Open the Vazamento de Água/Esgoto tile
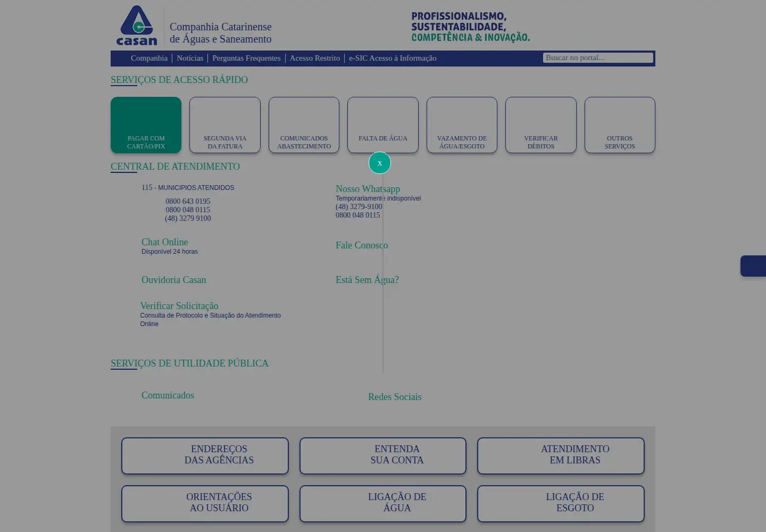This screenshot has height=532, width=766. tap(462, 125)
